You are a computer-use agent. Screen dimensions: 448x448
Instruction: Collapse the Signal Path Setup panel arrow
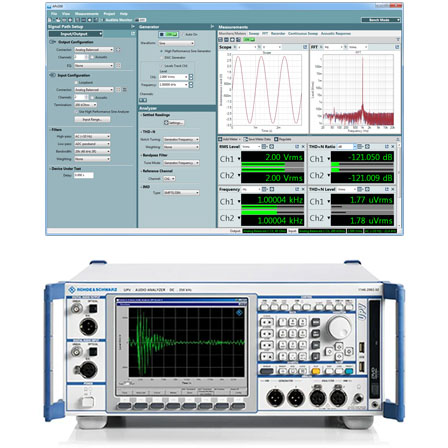[x=133, y=26]
